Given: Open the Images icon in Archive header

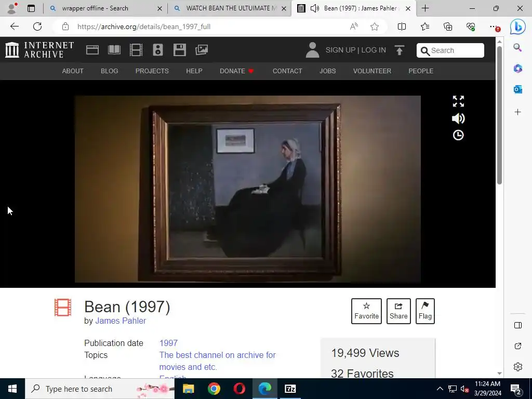Looking at the screenshot, I should tap(202, 50).
